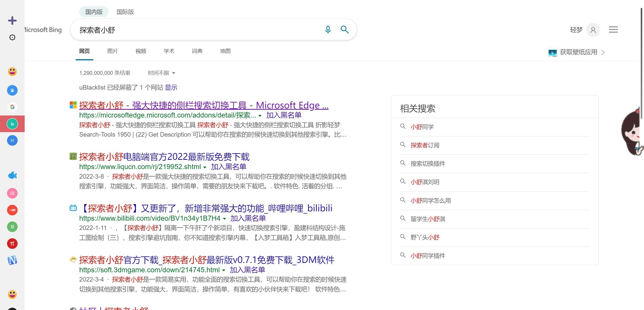The height and width of the screenshot is (310, 644).
Task: Click the 3DM favicon of fourth result
Action: (73, 259)
